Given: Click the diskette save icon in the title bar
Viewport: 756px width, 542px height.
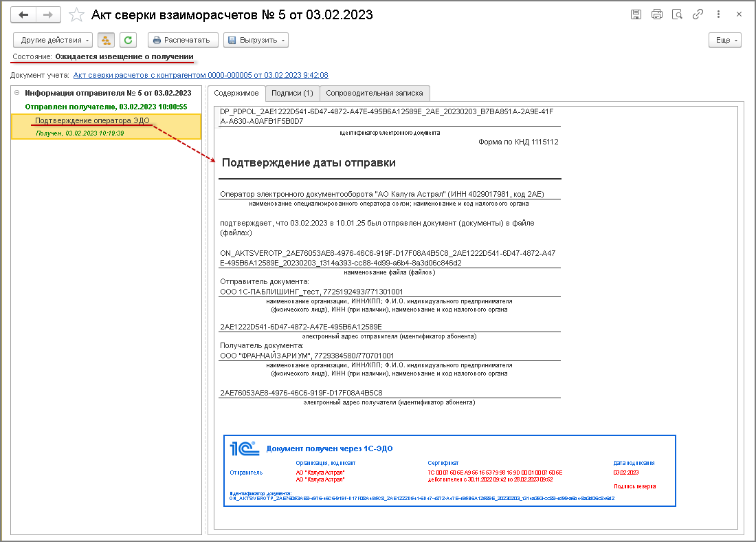Looking at the screenshot, I should 636,14.
